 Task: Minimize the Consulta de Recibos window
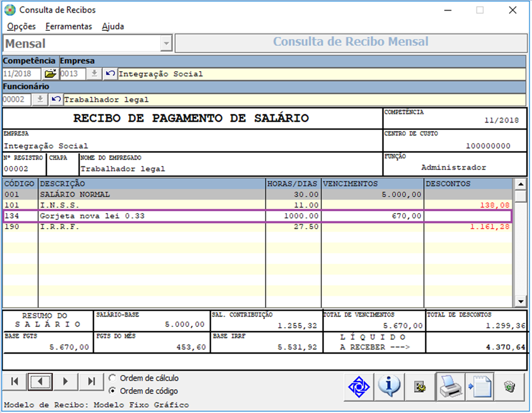coord(448,10)
